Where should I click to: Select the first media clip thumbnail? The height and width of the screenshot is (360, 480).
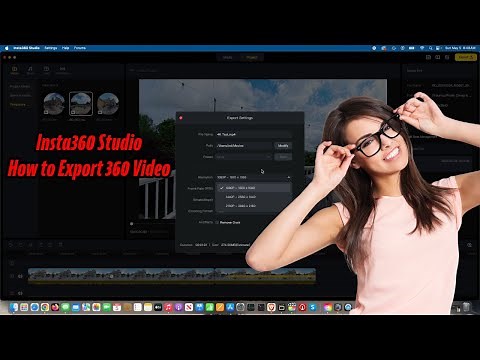(x=54, y=104)
